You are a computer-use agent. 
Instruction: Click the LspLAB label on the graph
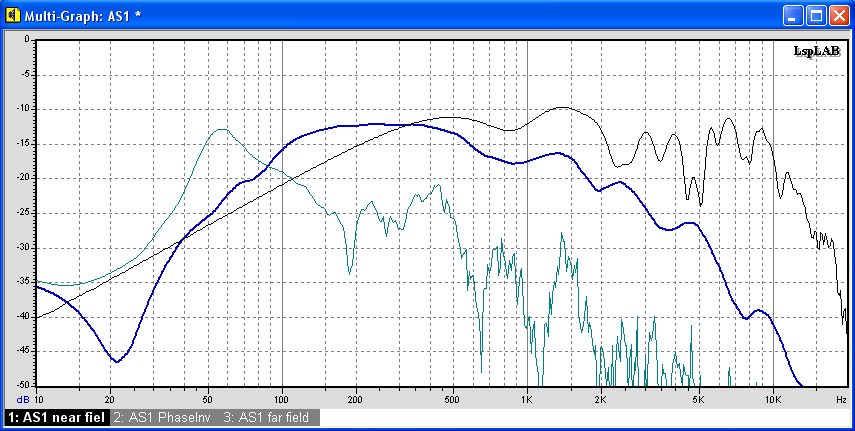[817, 51]
